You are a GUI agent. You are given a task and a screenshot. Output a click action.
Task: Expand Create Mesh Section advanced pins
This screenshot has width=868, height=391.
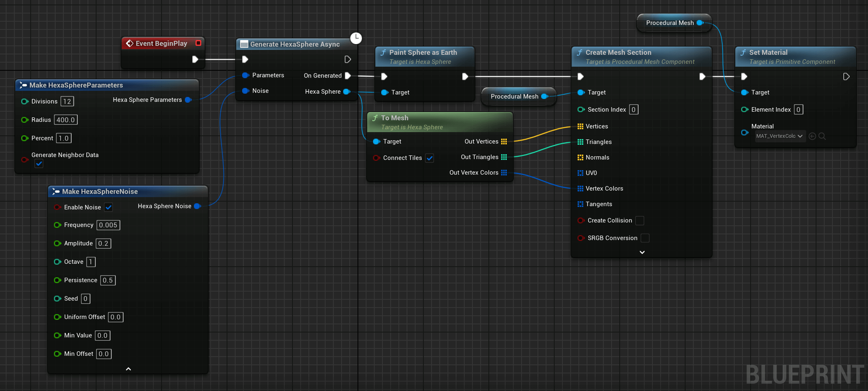642,252
